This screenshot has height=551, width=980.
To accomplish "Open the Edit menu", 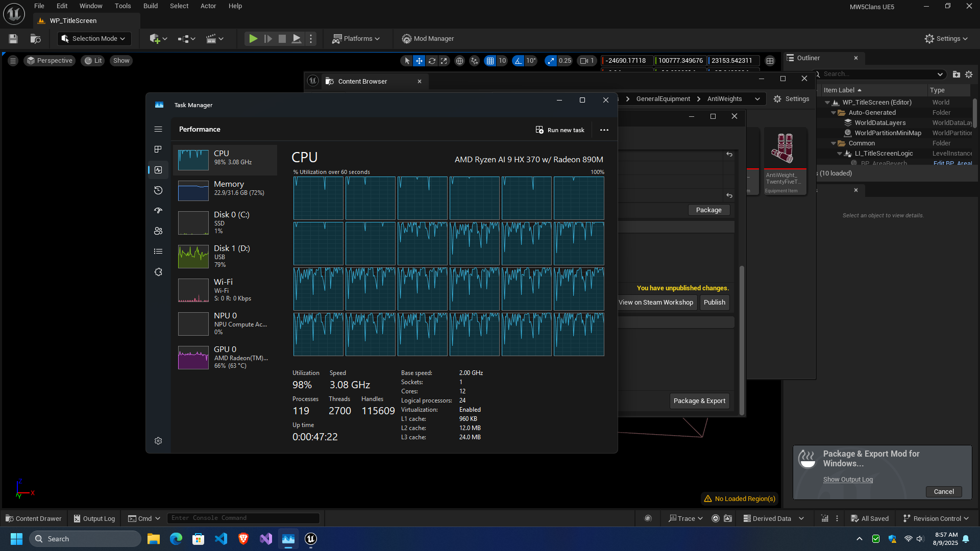I will 62,6.
